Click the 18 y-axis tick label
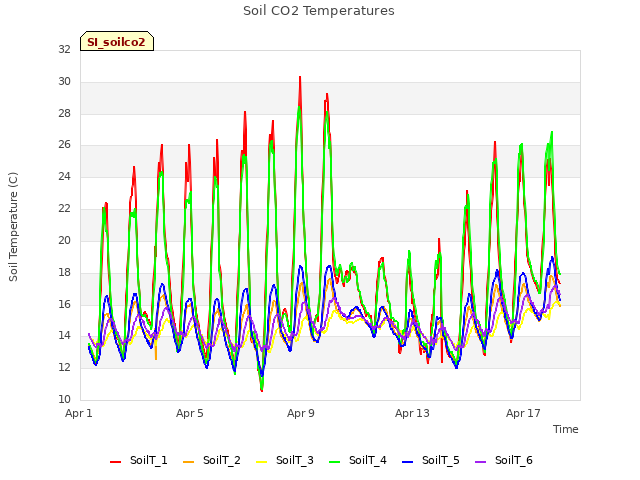Image resolution: width=640 pixels, height=480 pixels. (x=64, y=272)
